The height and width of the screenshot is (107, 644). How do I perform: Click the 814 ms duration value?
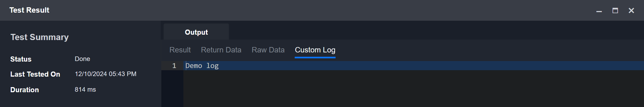click(x=85, y=90)
